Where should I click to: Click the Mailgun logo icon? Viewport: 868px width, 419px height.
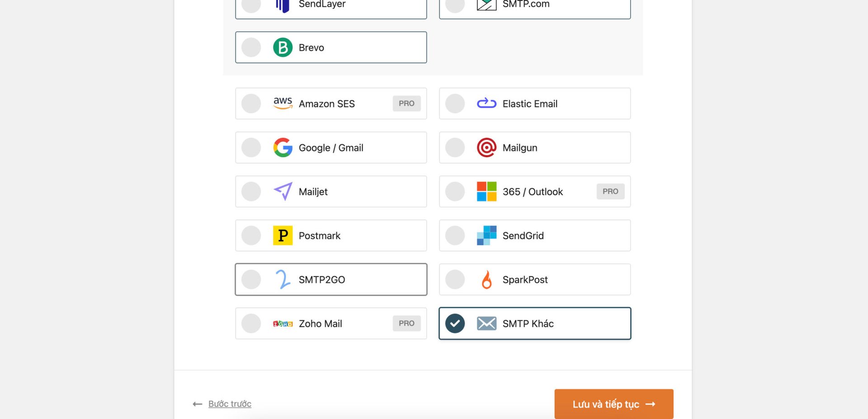(486, 148)
